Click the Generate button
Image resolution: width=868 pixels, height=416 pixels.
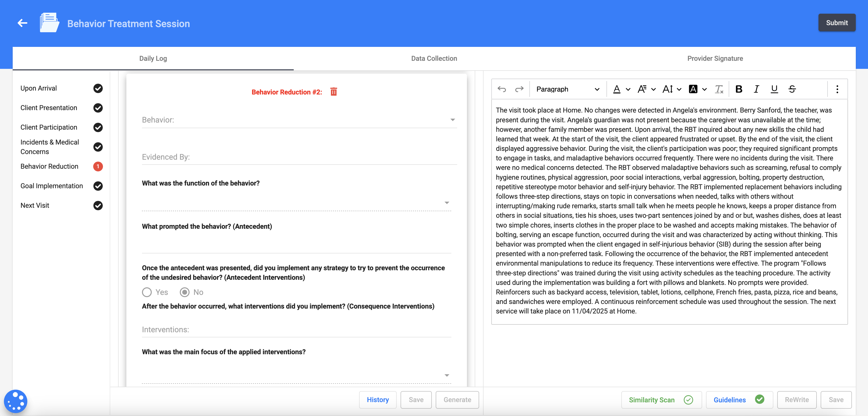pyautogui.click(x=457, y=400)
